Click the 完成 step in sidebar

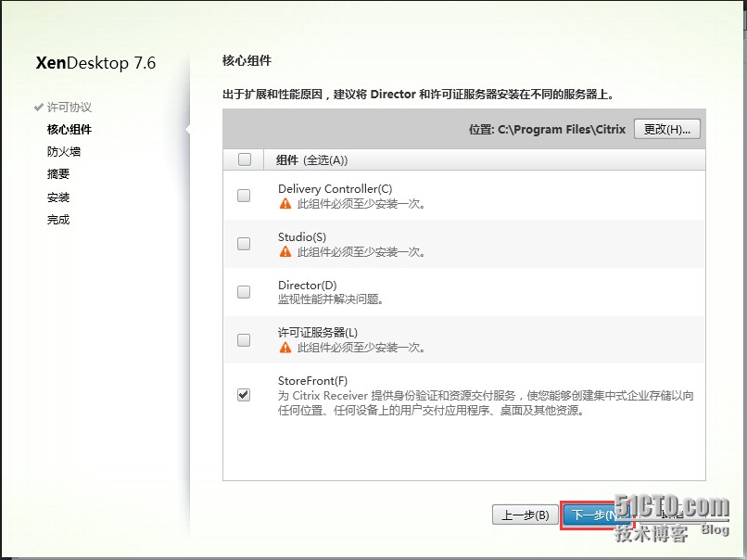(x=58, y=219)
